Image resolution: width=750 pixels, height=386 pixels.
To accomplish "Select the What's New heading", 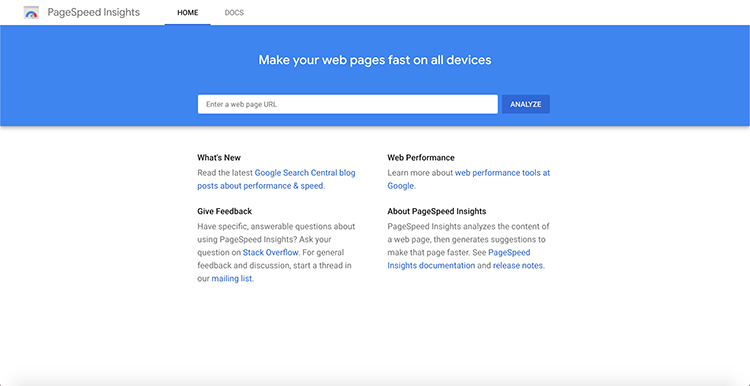I will pyautogui.click(x=219, y=157).
